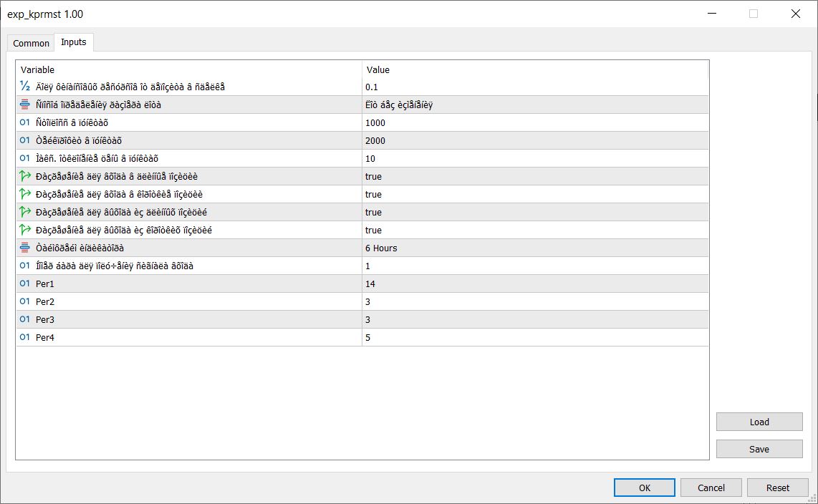This screenshot has height=504, width=818.
Task: Select the Per3 variable name
Action: 45,319
